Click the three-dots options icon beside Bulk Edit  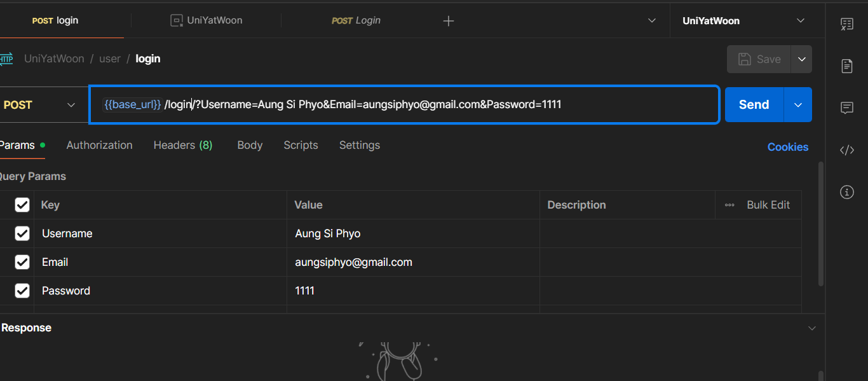729,205
